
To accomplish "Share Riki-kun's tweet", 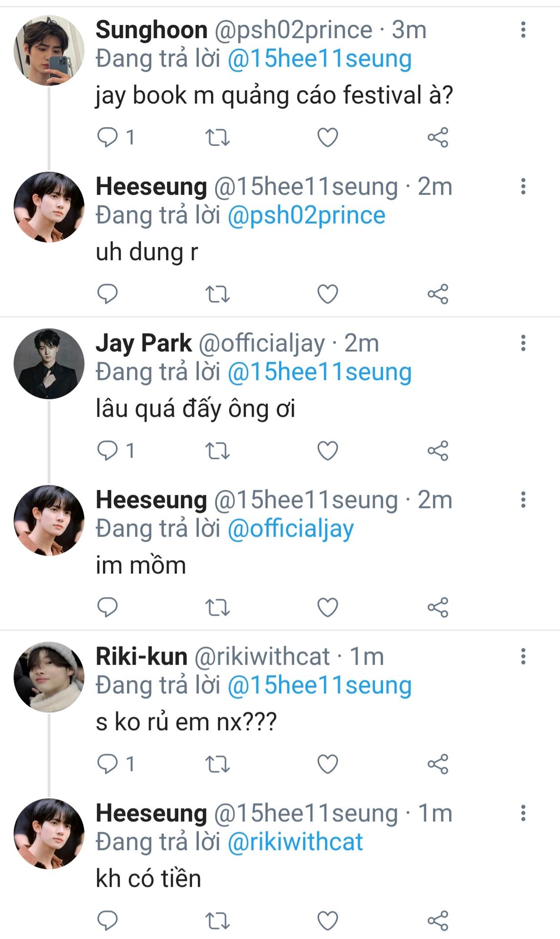I will click(x=437, y=764).
